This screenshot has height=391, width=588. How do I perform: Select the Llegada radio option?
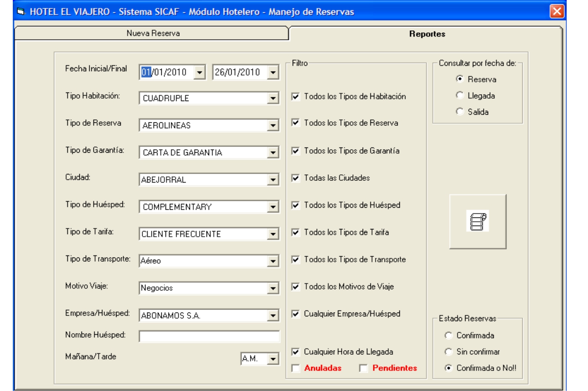tap(460, 96)
